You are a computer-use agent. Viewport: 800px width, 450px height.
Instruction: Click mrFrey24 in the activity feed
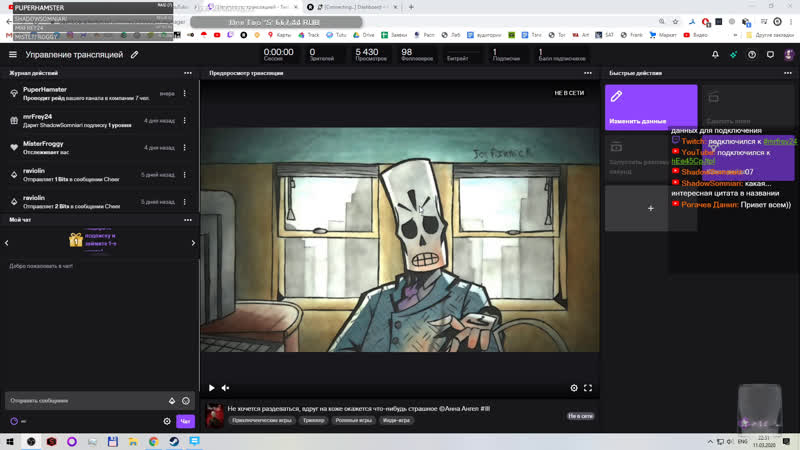[37, 117]
